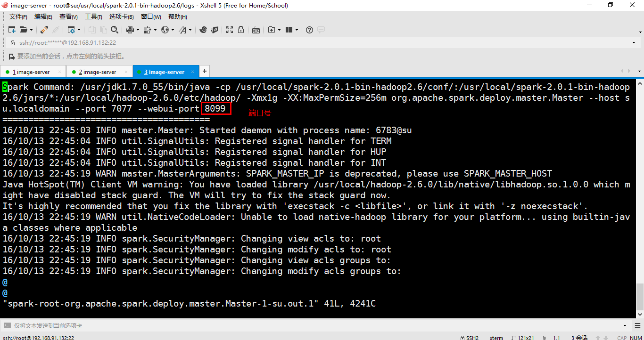This screenshot has height=340, width=644.
Task: Open session Properties gear icon
Action: coord(71,30)
